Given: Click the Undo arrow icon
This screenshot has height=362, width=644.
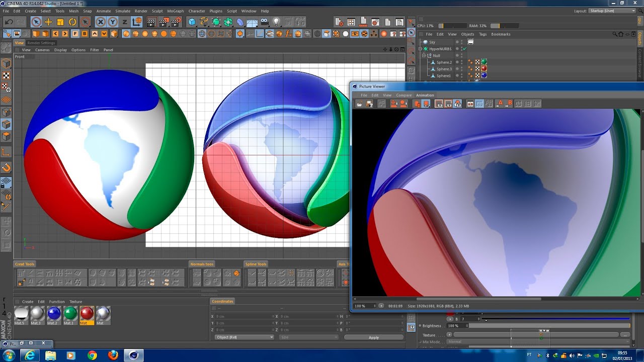Looking at the screenshot, I should pyautogui.click(x=9, y=22).
